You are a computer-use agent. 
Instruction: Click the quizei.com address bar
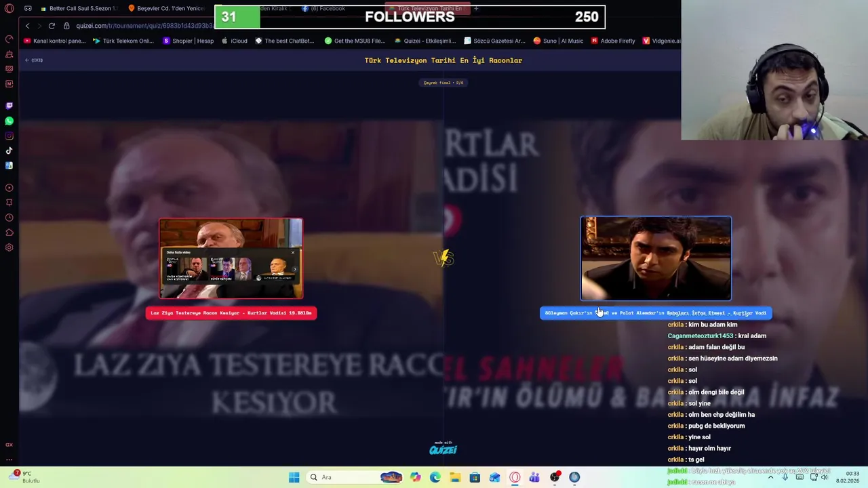144,26
